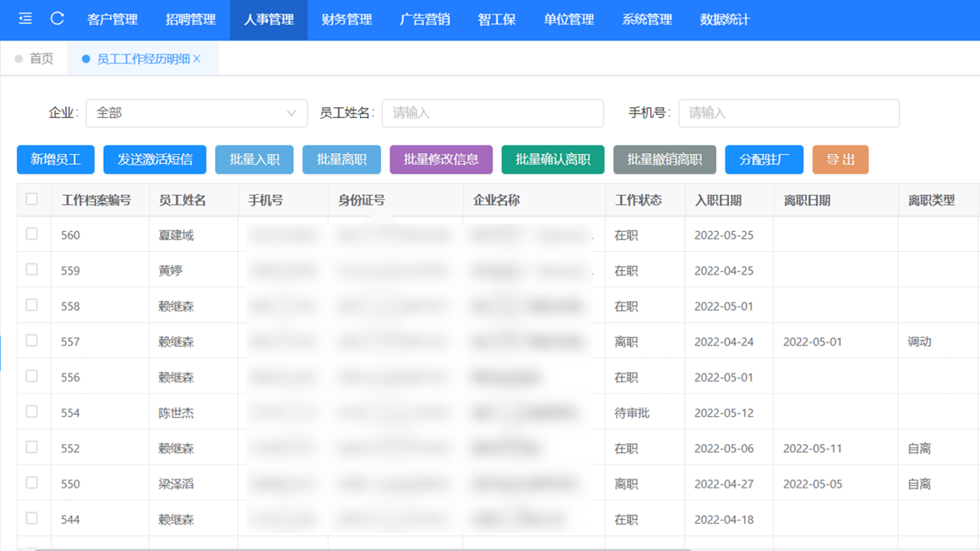
Task: Toggle the select-all header checkbox
Action: [x=32, y=200]
